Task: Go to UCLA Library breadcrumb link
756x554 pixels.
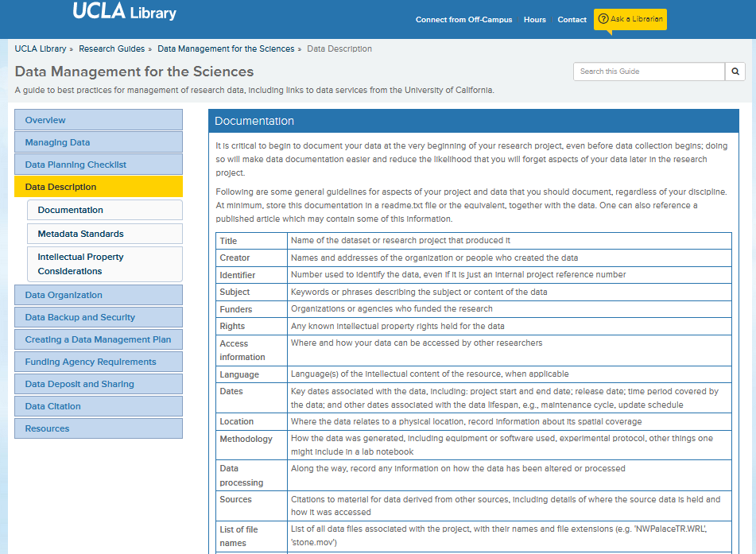Action: tap(41, 48)
